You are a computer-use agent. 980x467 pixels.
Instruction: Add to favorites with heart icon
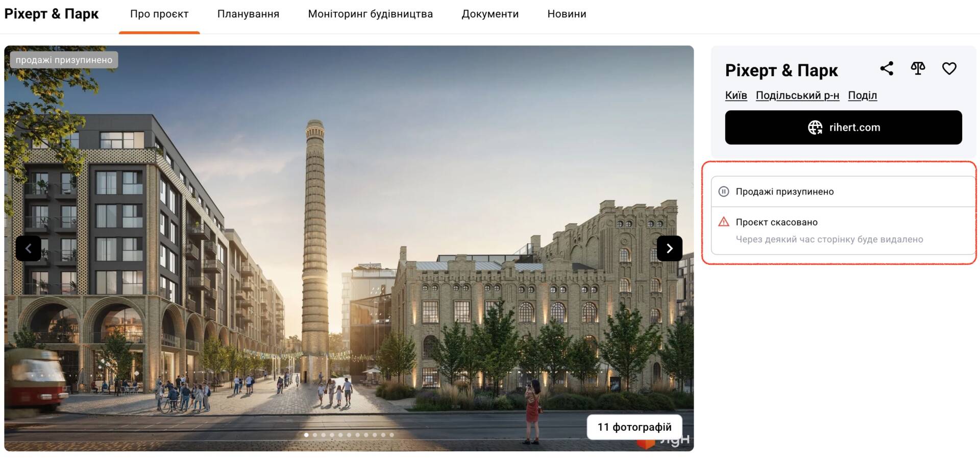[949, 69]
